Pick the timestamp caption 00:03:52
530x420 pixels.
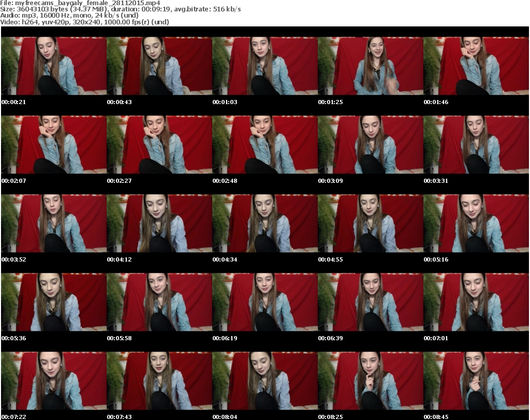13,259
